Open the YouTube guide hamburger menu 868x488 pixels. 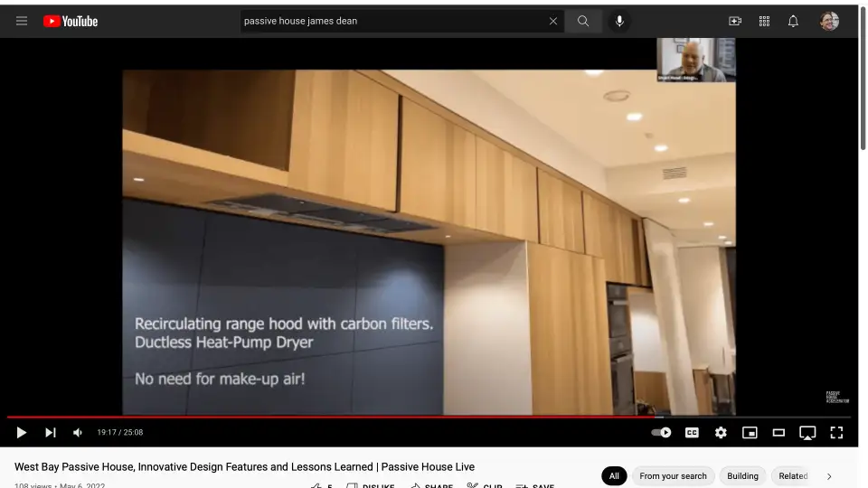[x=22, y=21]
